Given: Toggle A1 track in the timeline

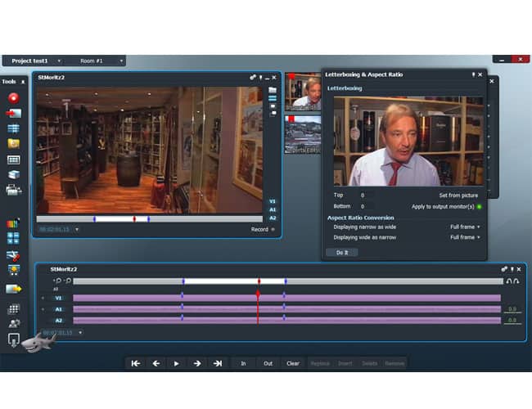Looking at the screenshot, I should (x=58, y=309).
